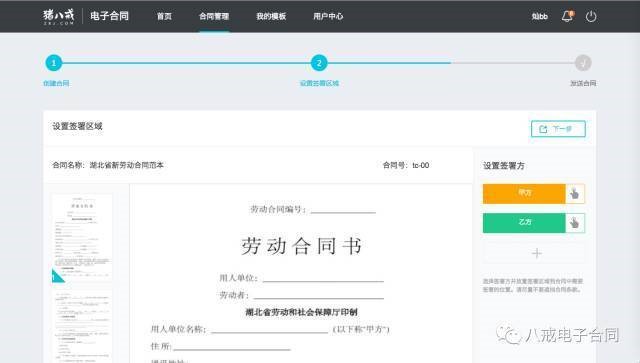
Task: Select the second page thumbnail
Action: (x=82, y=327)
